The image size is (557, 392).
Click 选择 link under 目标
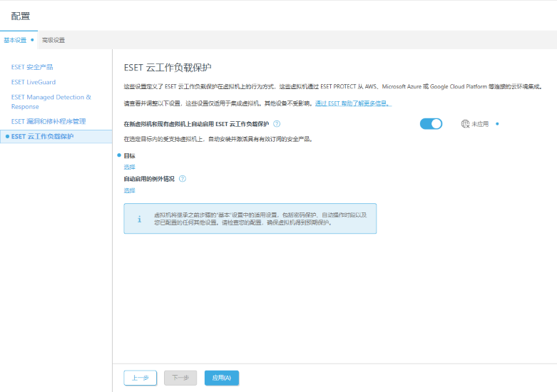(x=129, y=167)
